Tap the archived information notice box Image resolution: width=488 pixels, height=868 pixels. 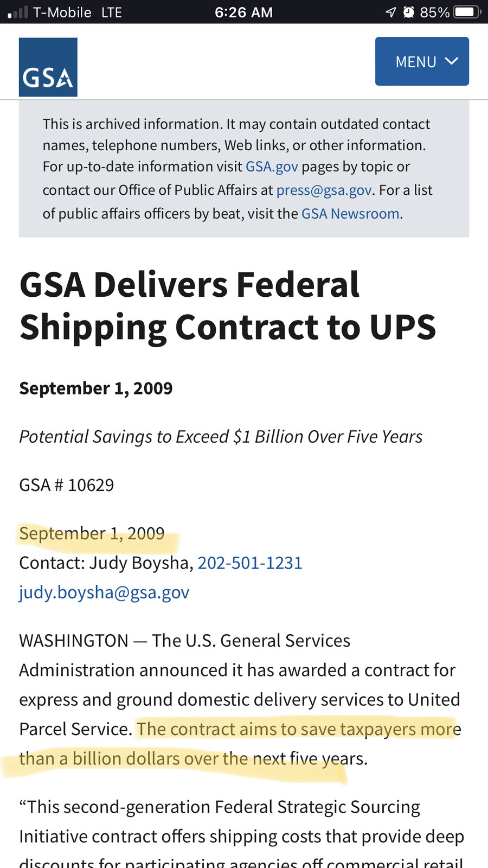tap(244, 169)
